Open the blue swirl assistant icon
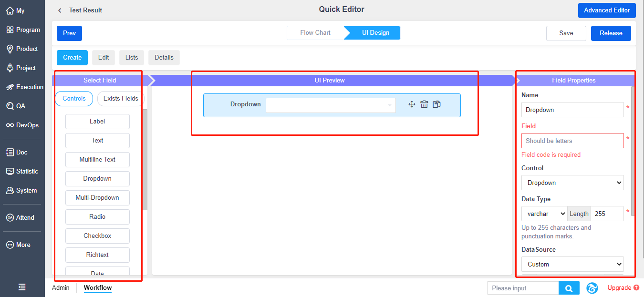Screen dimensions: 644x297 [592, 288]
